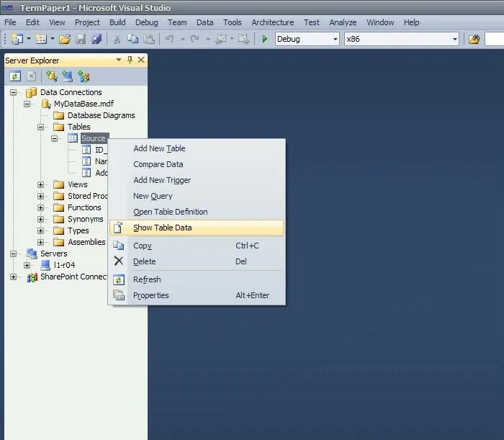The width and height of the screenshot is (504, 440).
Task: Collapse the MyDataBase.mdf node
Action: (27, 104)
